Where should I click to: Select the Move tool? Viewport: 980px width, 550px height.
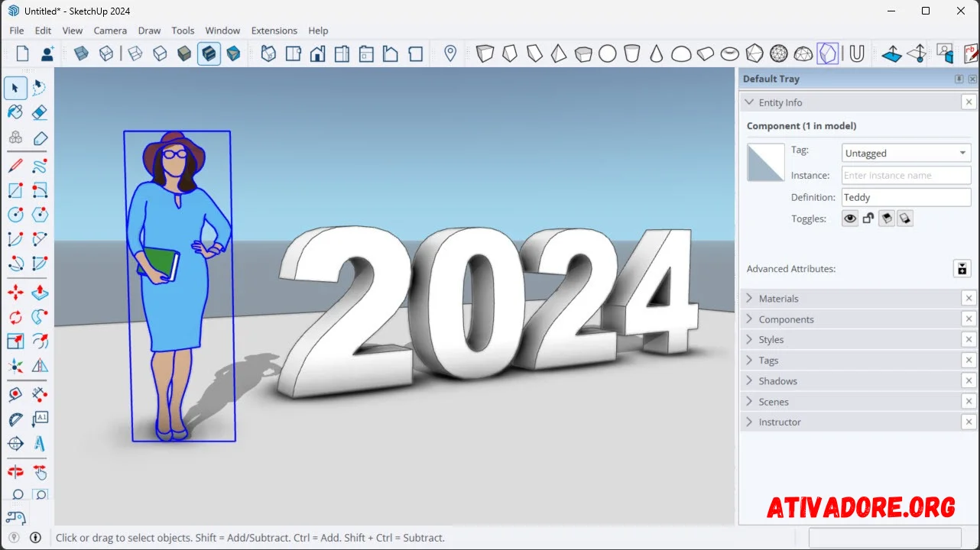click(x=15, y=293)
